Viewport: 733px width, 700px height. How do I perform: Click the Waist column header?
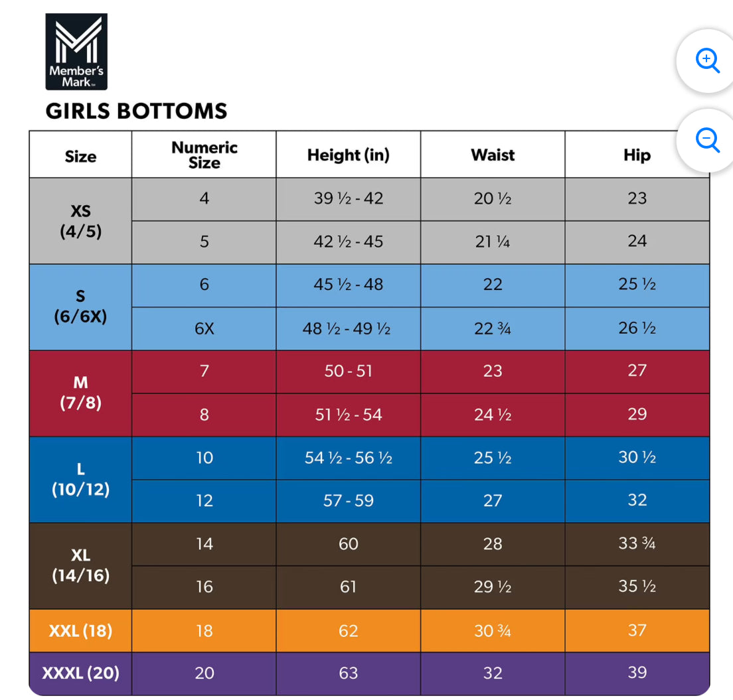(493, 155)
